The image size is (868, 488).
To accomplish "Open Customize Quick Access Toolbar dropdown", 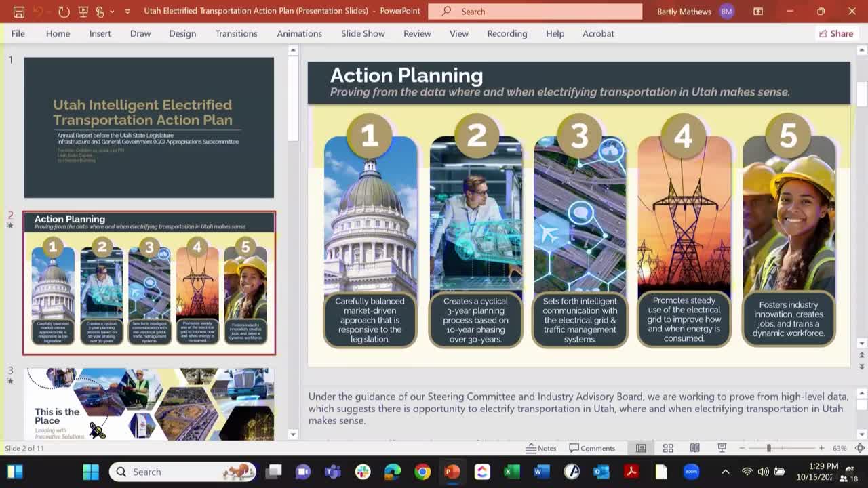I will click(127, 12).
